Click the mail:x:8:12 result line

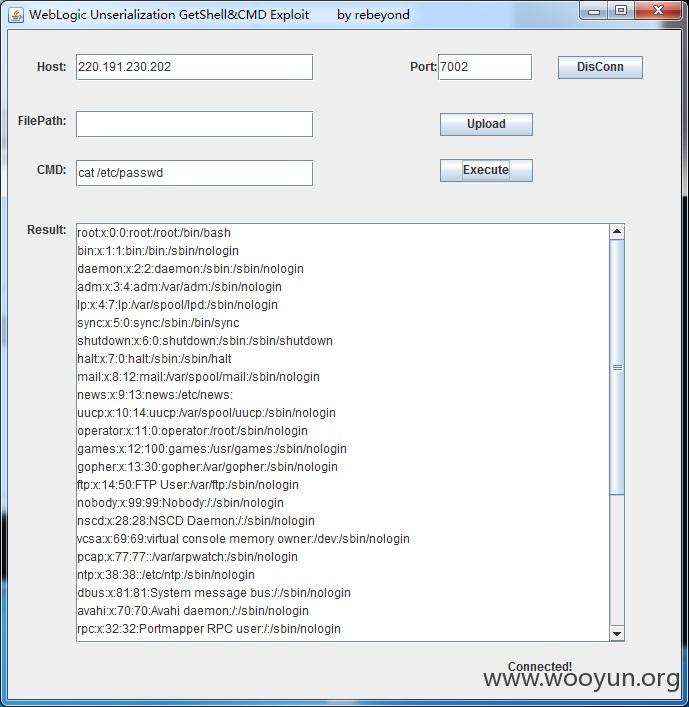tap(198, 377)
